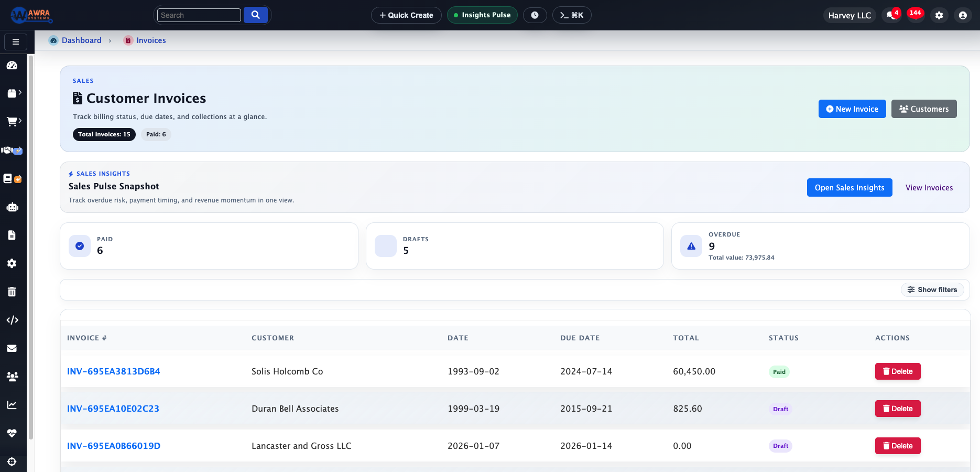Toggle the hamburger sidebar menu button
Image resolution: width=980 pixels, height=472 pixels.
tap(16, 42)
